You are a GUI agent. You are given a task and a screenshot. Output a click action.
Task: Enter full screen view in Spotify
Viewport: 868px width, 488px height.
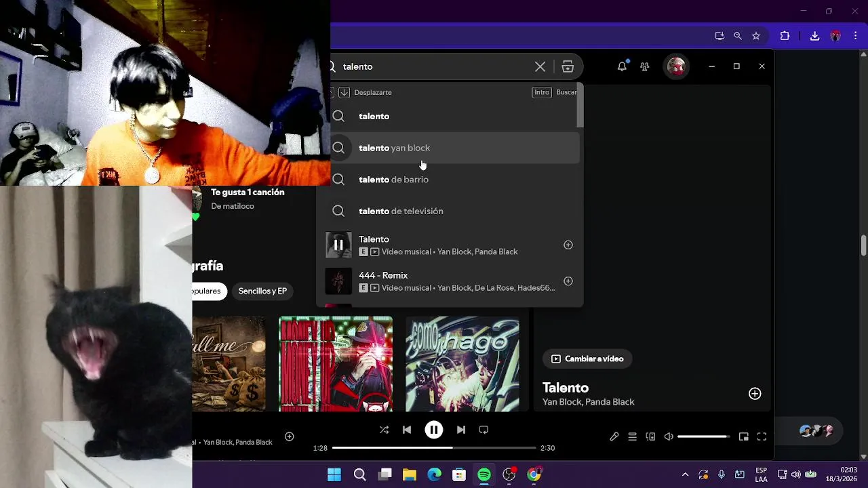click(762, 436)
